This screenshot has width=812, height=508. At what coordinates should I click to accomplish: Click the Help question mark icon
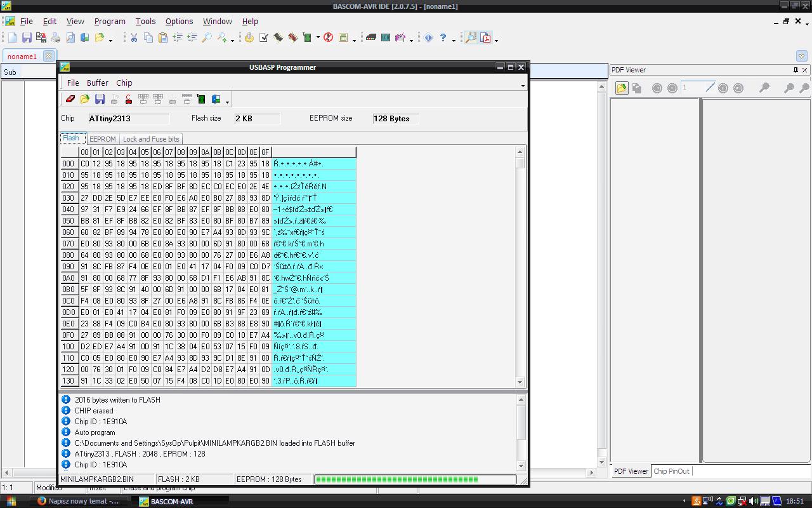443,38
